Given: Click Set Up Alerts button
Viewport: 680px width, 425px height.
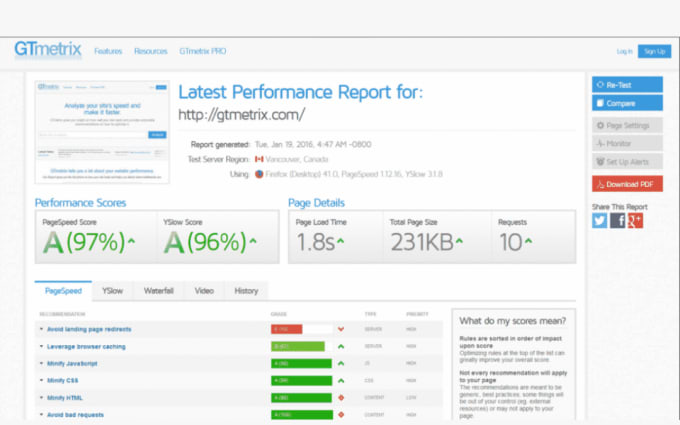Looking at the screenshot, I should (627, 162).
